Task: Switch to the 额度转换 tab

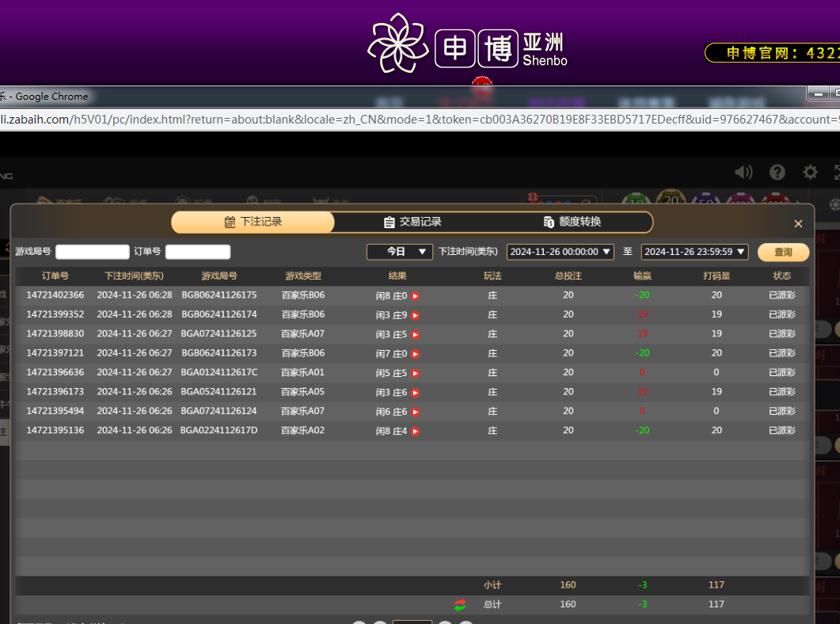Action: point(572,223)
